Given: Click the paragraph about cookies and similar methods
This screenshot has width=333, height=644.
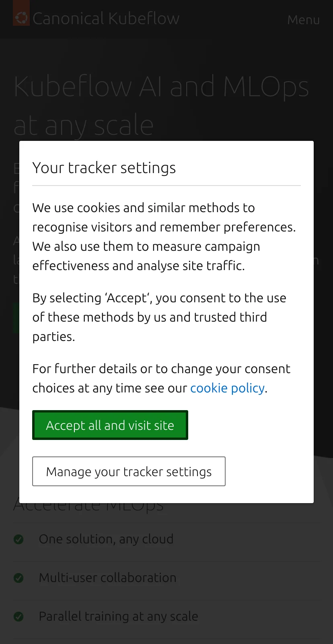Looking at the screenshot, I should [164, 237].
